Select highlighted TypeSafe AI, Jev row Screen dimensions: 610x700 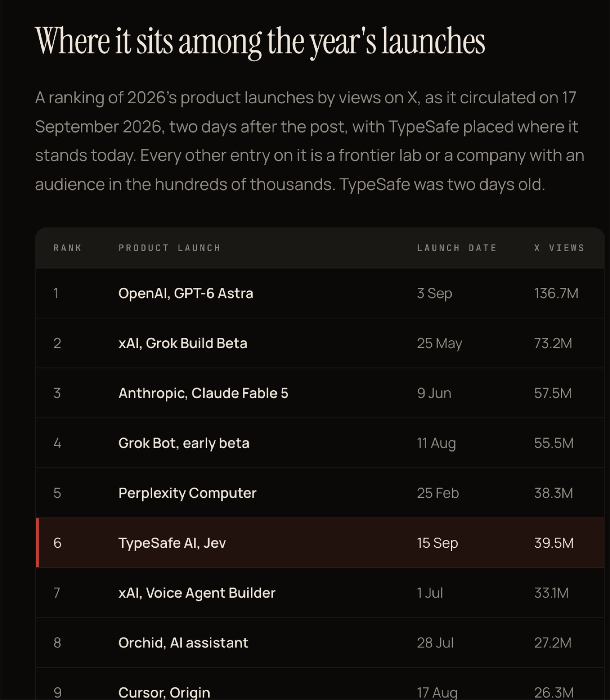[320, 543]
